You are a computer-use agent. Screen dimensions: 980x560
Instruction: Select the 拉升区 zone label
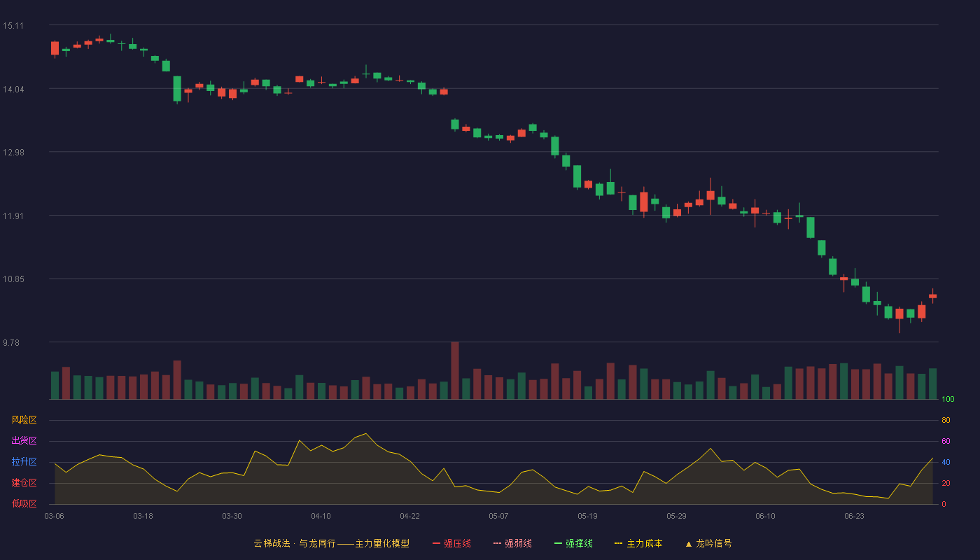[x=24, y=462]
